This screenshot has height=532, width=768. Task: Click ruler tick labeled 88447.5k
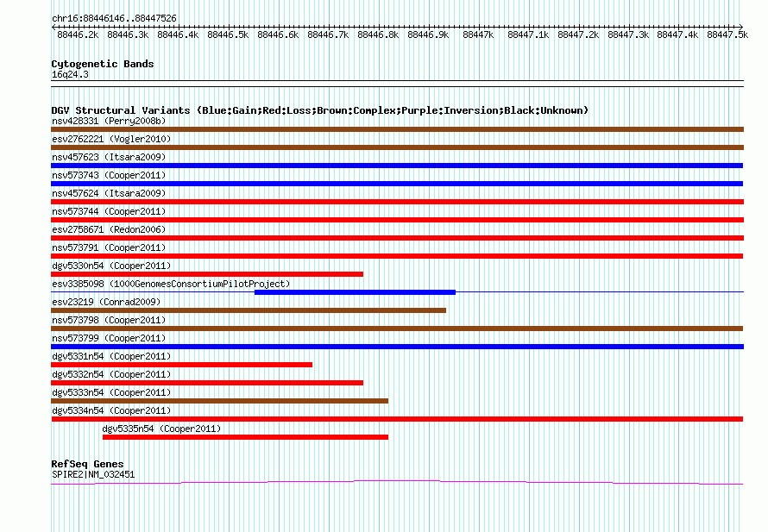click(727, 34)
